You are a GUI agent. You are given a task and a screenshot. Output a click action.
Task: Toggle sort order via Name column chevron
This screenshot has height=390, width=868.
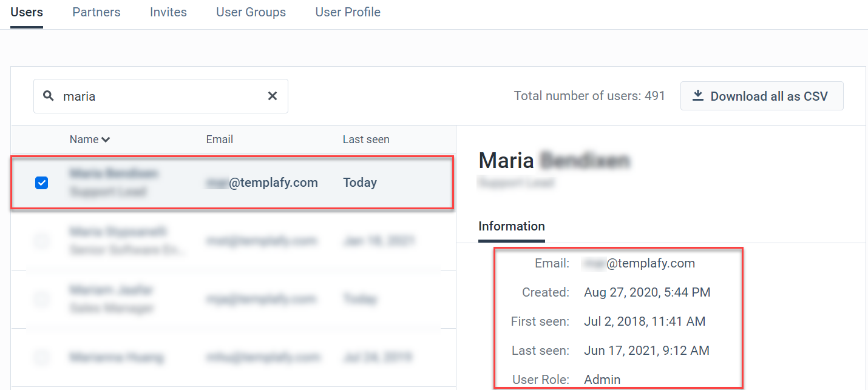click(106, 139)
